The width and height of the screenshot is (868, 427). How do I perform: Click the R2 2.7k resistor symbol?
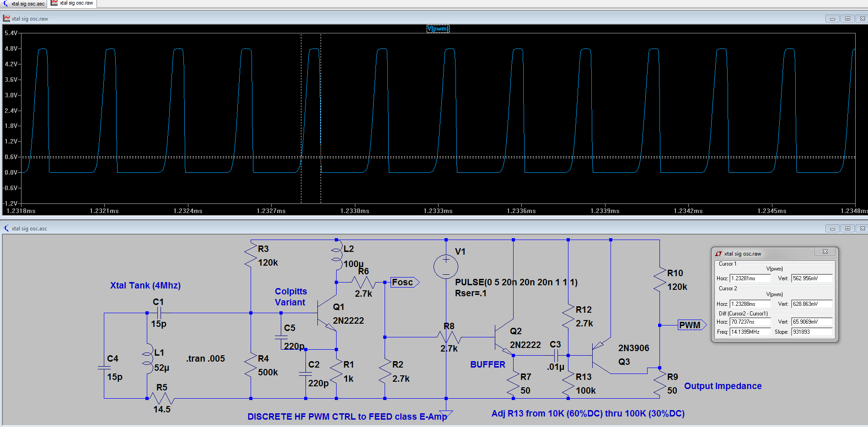point(385,371)
